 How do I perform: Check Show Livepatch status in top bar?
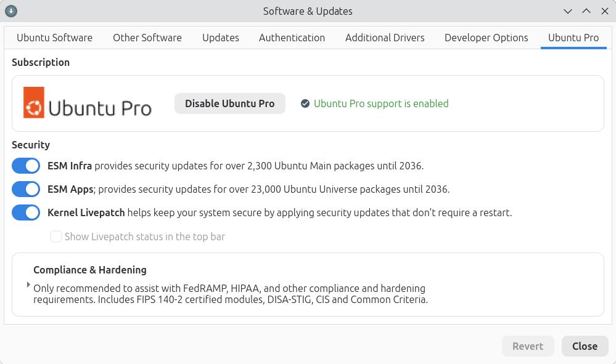[56, 237]
